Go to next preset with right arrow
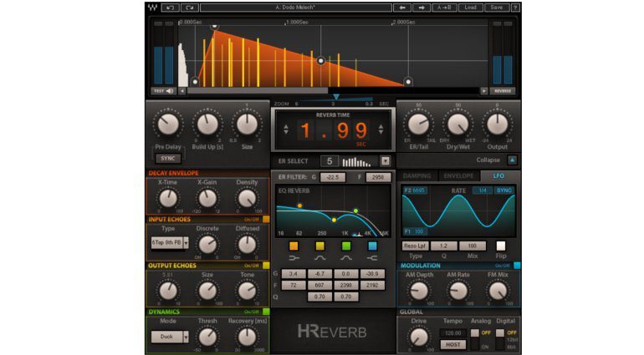The image size is (644, 355). click(x=422, y=8)
